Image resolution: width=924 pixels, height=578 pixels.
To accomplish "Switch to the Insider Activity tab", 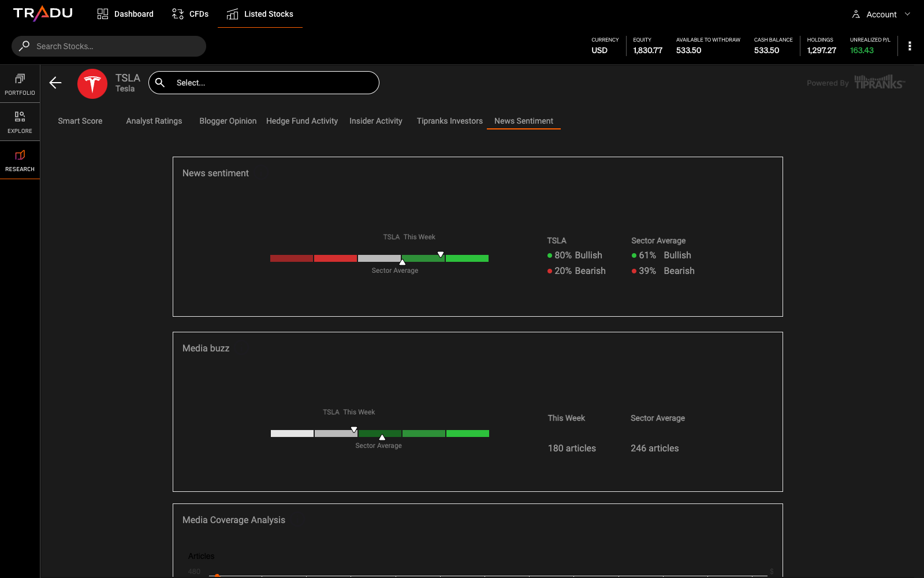I will tap(376, 121).
